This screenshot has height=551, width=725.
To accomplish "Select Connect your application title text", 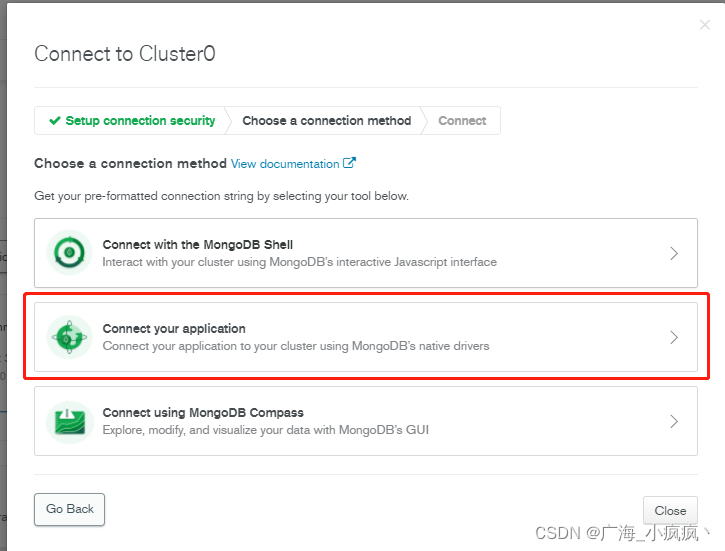I will [174, 328].
